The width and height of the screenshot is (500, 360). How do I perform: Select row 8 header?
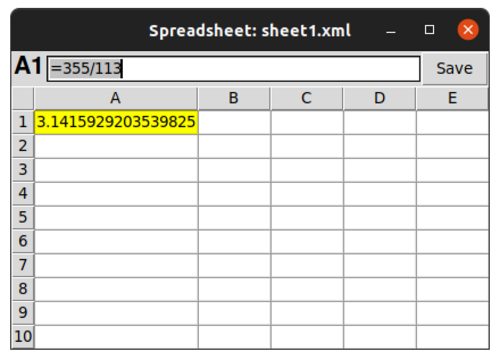[23, 289]
